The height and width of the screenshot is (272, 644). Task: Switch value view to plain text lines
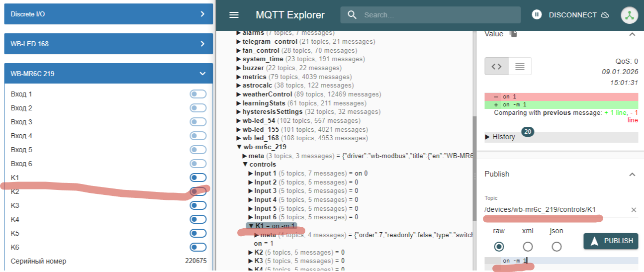(520, 66)
